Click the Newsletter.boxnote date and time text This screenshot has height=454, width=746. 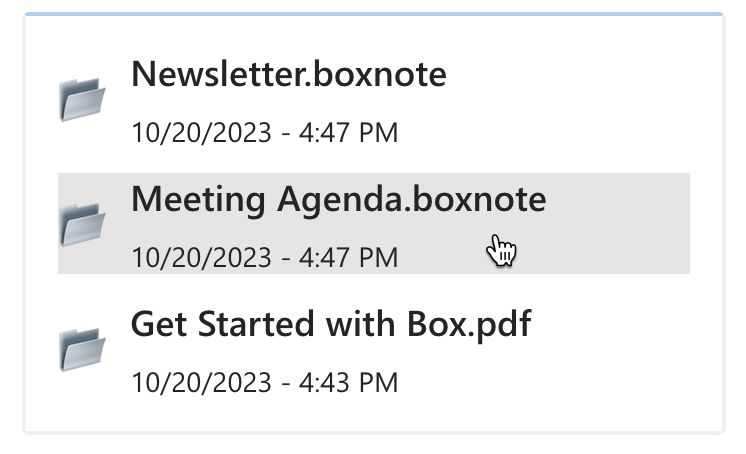(264, 132)
